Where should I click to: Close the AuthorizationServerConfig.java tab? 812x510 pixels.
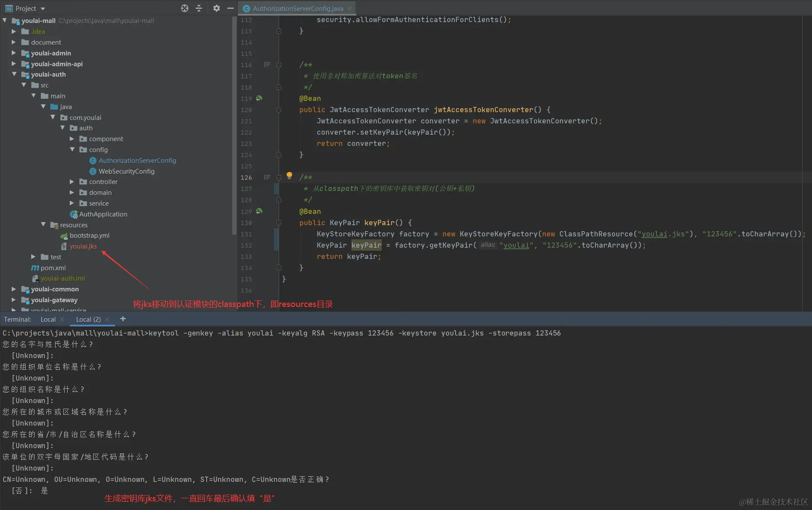(x=350, y=8)
